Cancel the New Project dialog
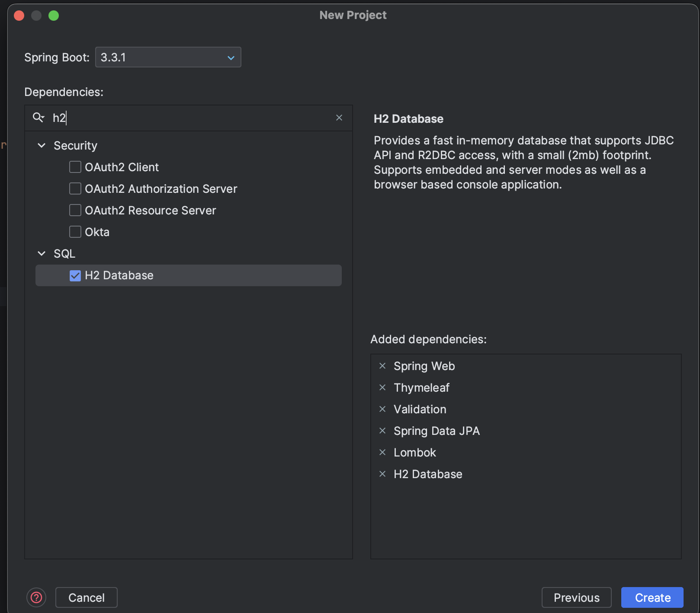The width and height of the screenshot is (700, 613). (87, 597)
